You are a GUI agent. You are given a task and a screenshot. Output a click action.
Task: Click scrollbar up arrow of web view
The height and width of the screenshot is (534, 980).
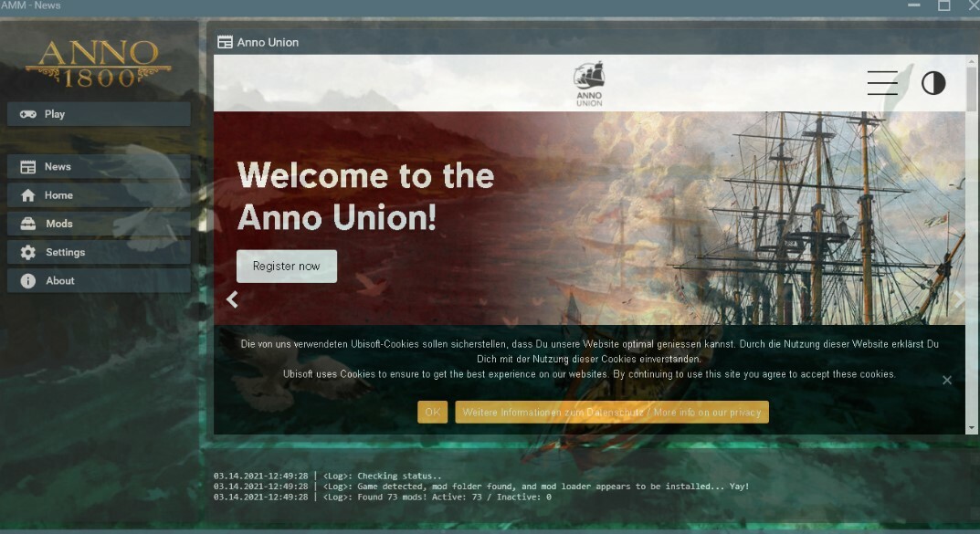[971, 61]
